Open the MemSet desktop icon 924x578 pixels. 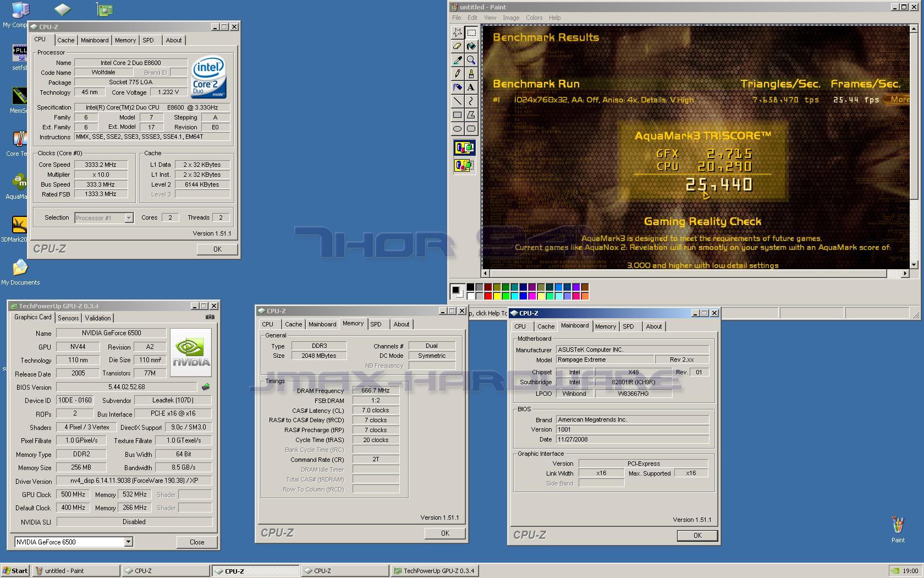tap(19, 100)
